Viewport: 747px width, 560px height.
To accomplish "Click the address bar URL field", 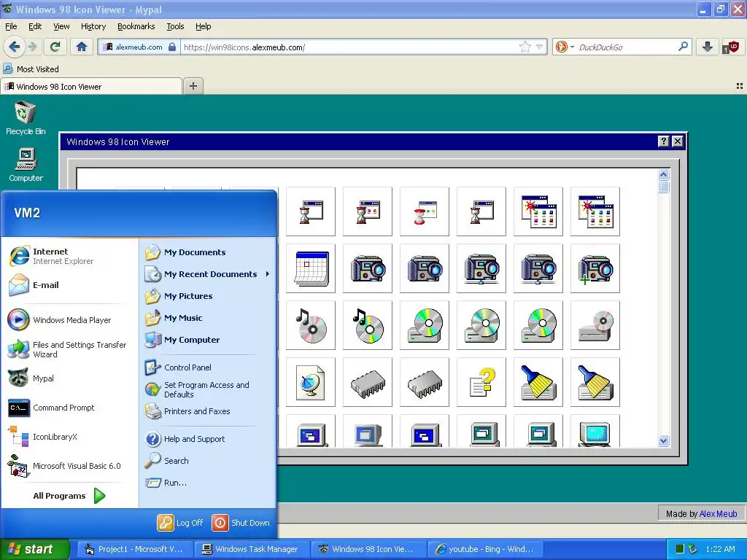I will (x=349, y=47).
